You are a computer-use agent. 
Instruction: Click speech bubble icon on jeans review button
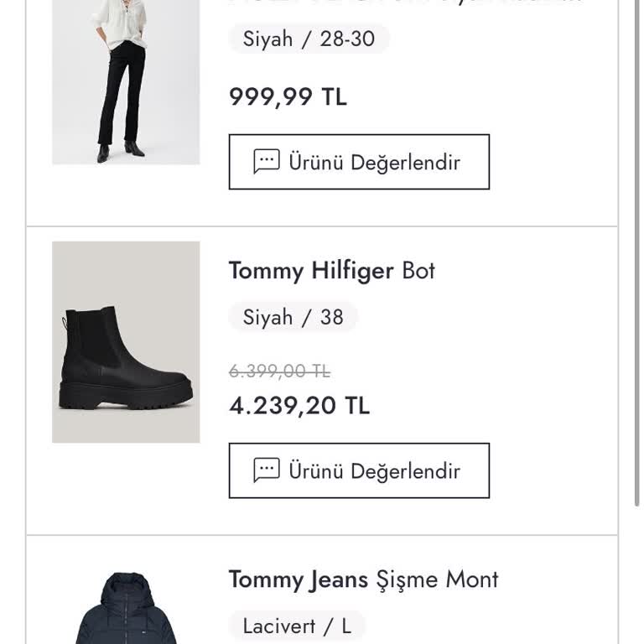click(x=267, y=162)
